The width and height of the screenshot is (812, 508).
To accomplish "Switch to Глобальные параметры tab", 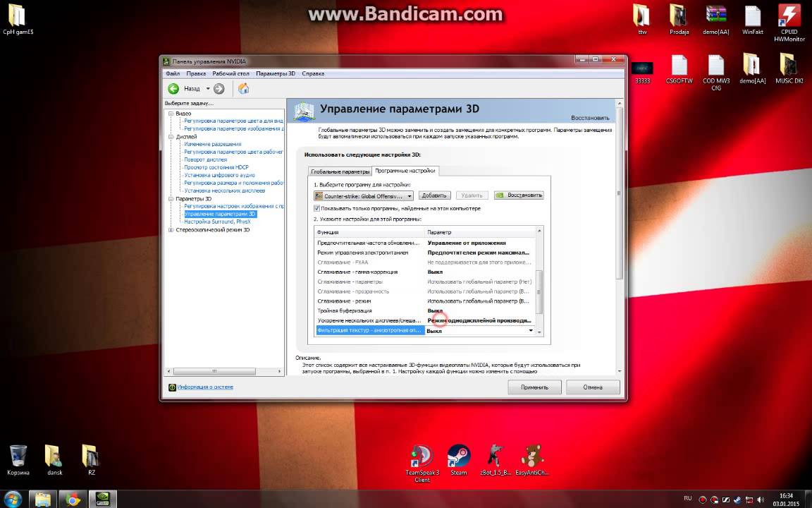I will point(340,171).
